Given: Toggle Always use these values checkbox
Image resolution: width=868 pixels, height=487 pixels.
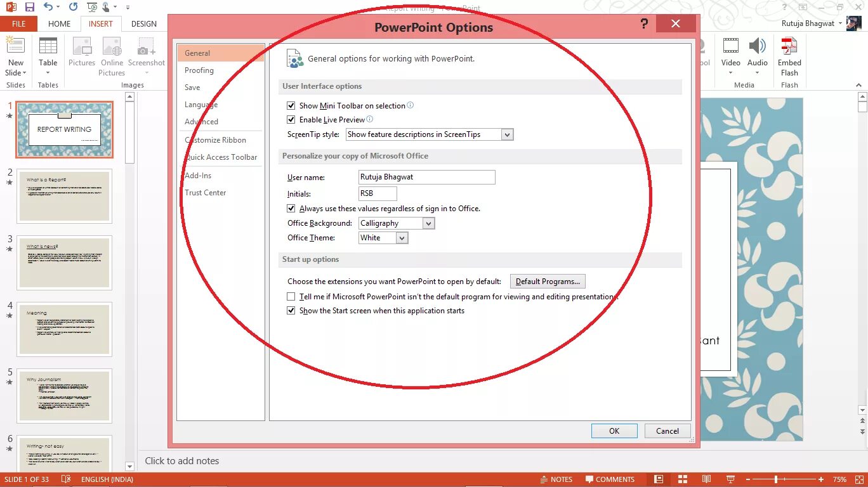Looking at the screenshot, I should pos(291,209).
